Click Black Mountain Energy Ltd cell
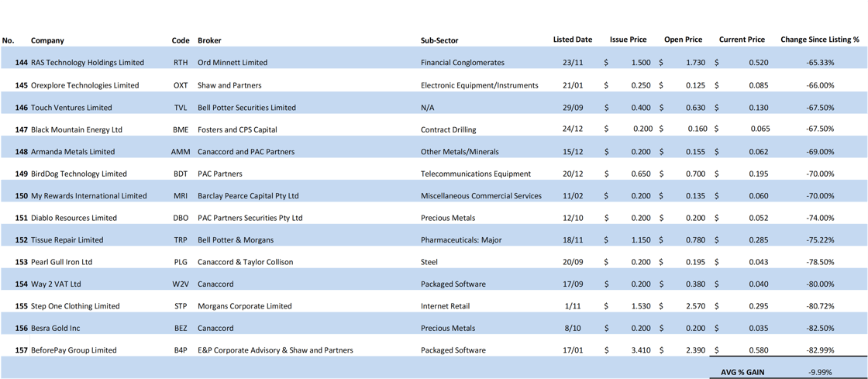 pos(77,129)
